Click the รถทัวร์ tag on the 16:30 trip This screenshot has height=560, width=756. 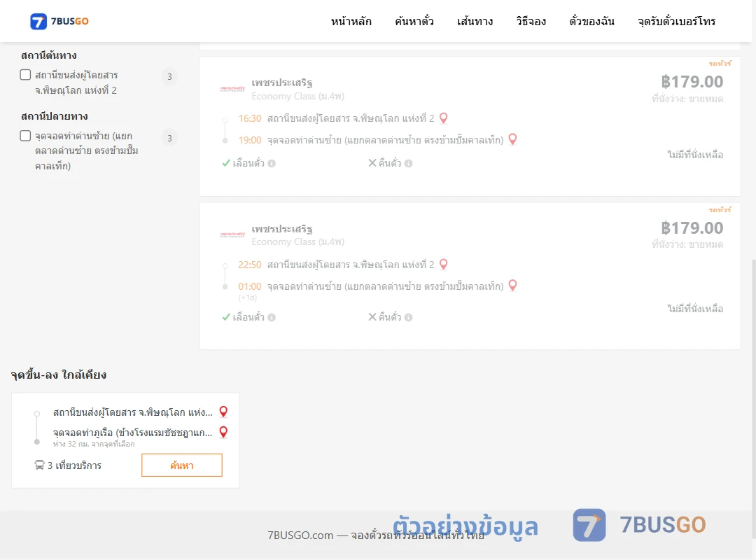(720, 63)
